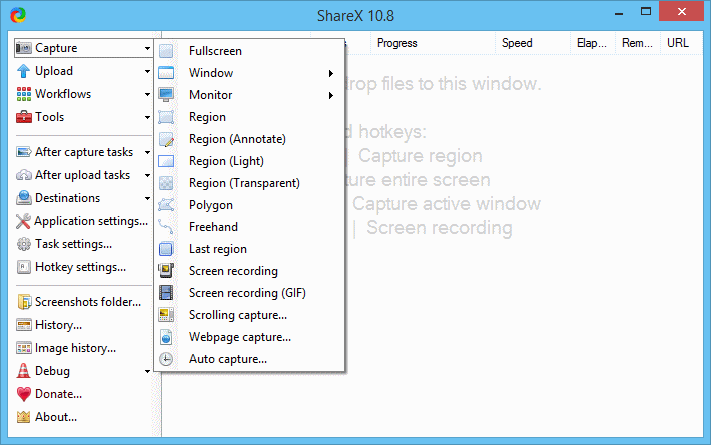Open the After upload tasks dropdown arrow
Viewport: 711px width, 445px height.
(147, 175)
